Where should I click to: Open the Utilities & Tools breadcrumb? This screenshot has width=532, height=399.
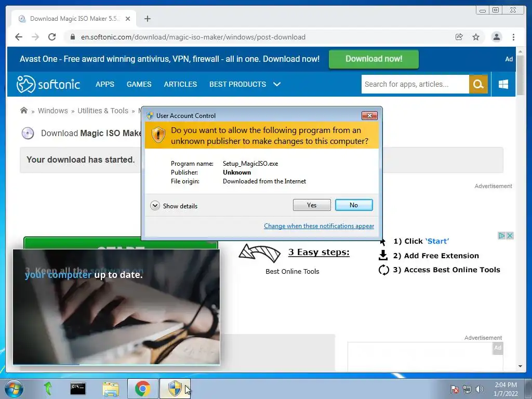click(103, 111)
